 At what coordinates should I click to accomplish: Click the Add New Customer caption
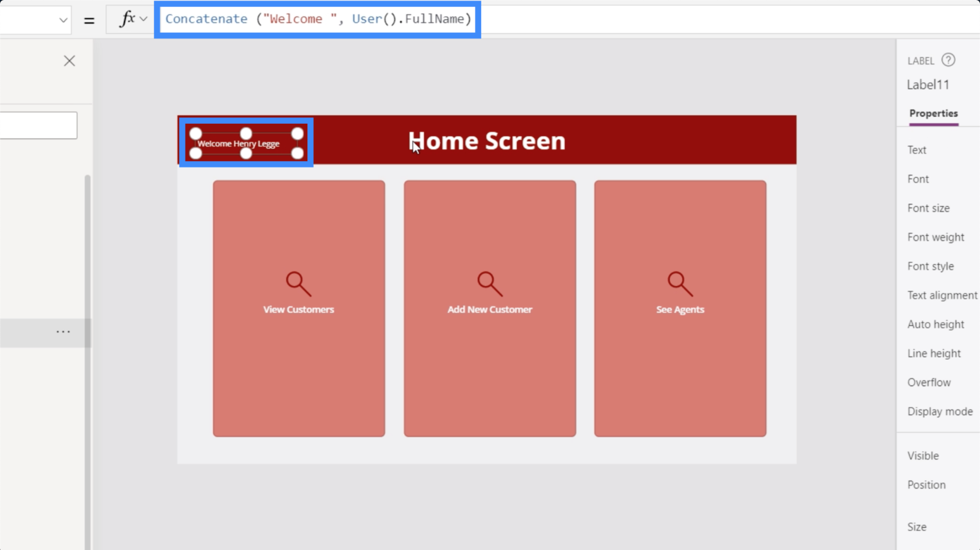point(490,309)
